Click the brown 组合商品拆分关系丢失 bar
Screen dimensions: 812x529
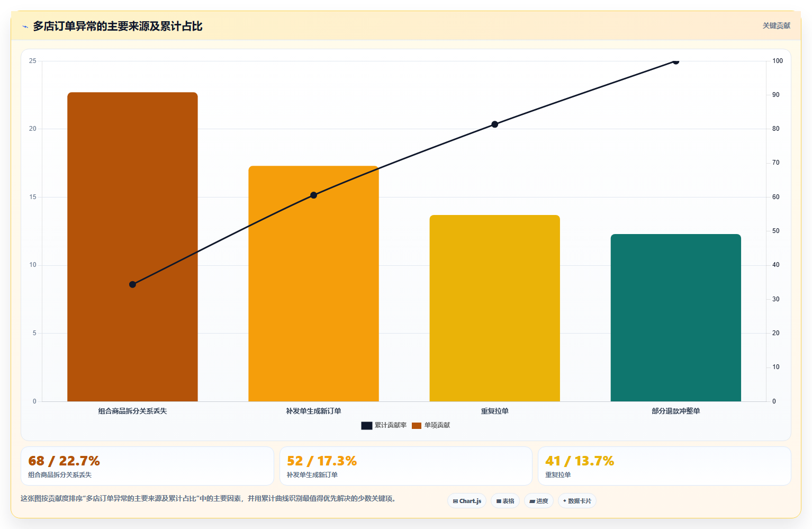click(x=132, y=247)
